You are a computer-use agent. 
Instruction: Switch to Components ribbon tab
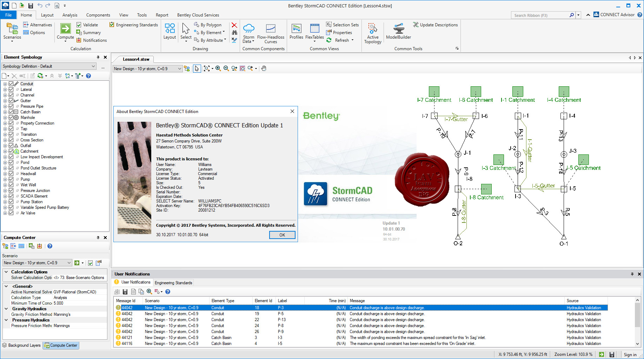coord(98,15)
